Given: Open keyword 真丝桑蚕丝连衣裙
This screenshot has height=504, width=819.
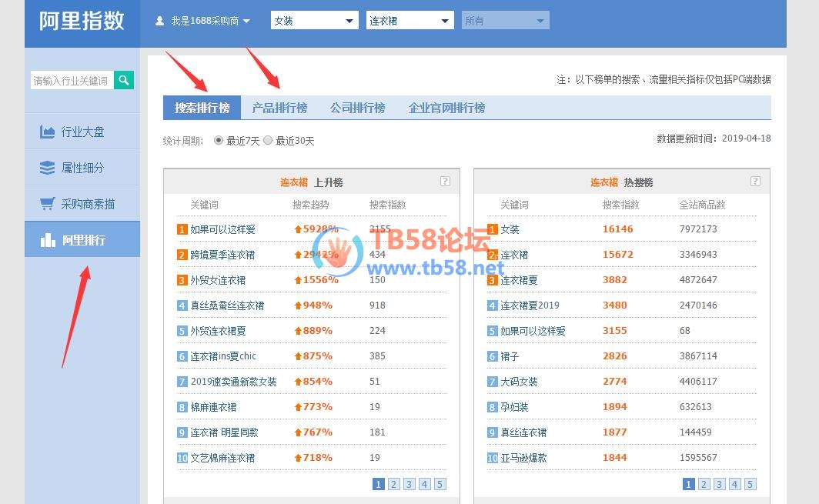Looking at the screenshot, I should click(227, 305).
